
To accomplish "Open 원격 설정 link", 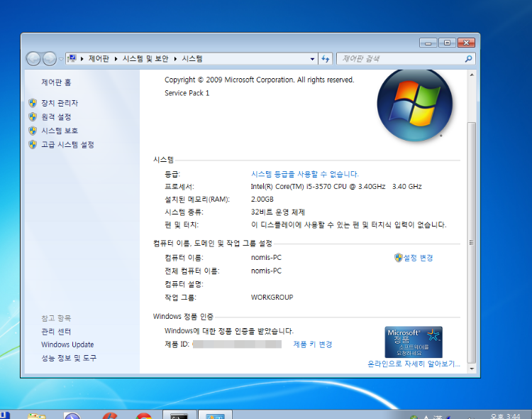I will coord(56,117).
